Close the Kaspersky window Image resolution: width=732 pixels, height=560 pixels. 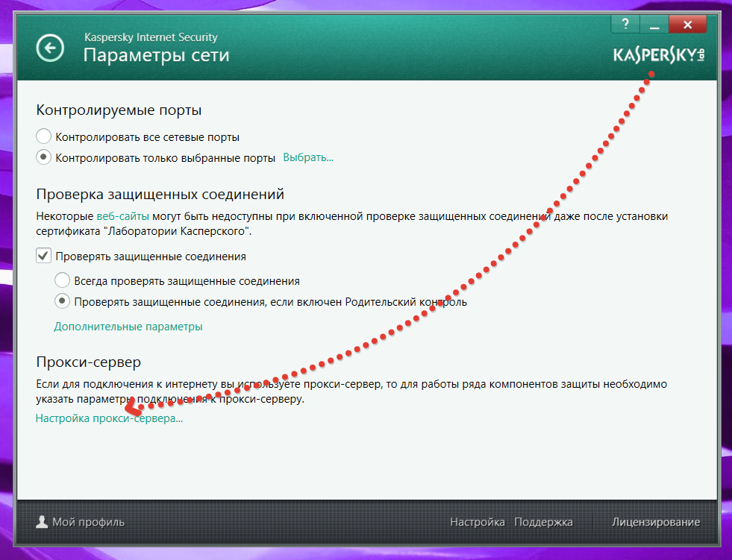click(x=687, y=25)
